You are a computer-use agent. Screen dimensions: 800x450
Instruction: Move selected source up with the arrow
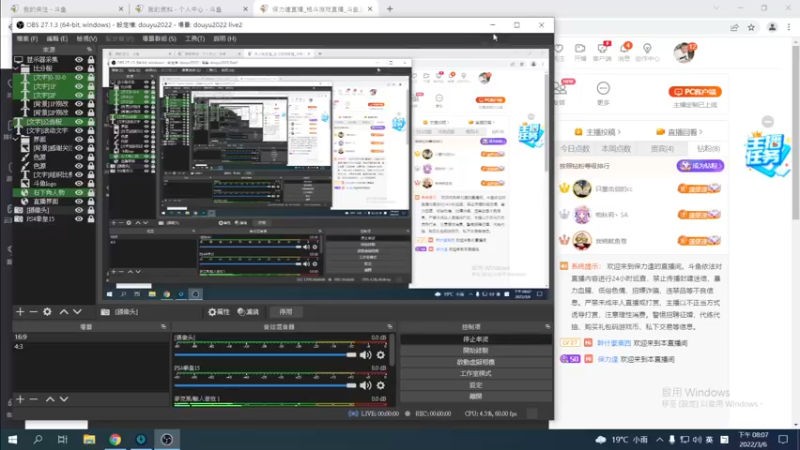[64, 312]
